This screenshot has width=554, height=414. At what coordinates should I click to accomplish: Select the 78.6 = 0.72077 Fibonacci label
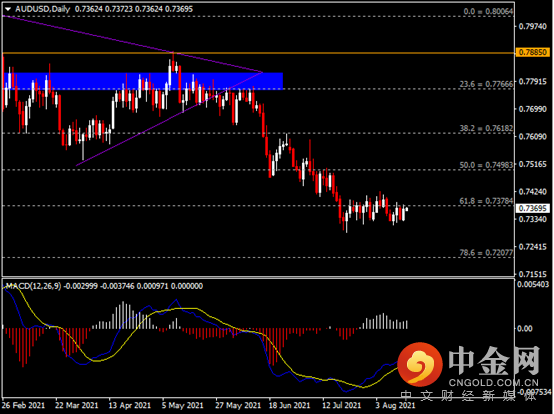coord(486,253)
